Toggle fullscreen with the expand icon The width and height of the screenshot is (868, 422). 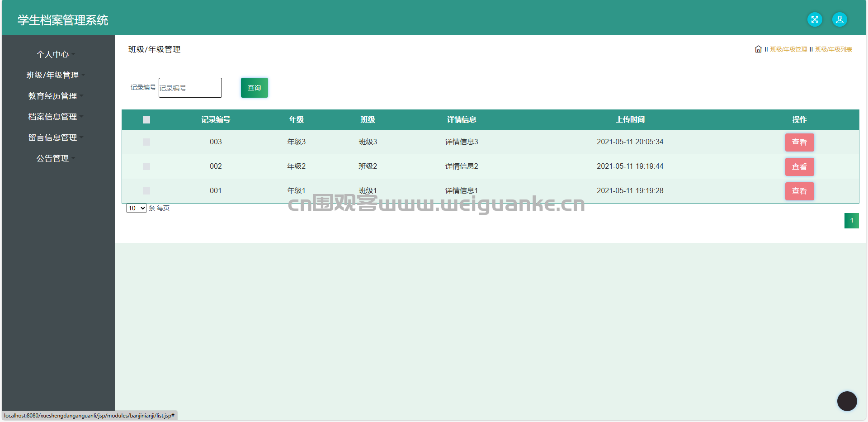click(815, 19)
